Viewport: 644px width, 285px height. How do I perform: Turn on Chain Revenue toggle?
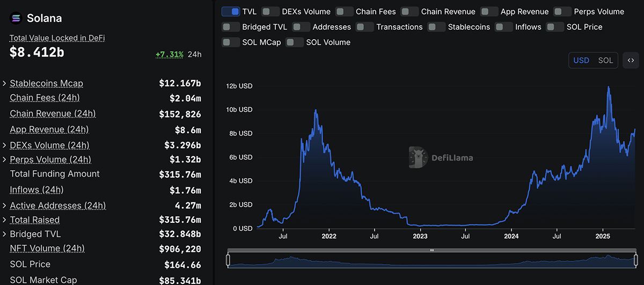click(x=409, y=11)
